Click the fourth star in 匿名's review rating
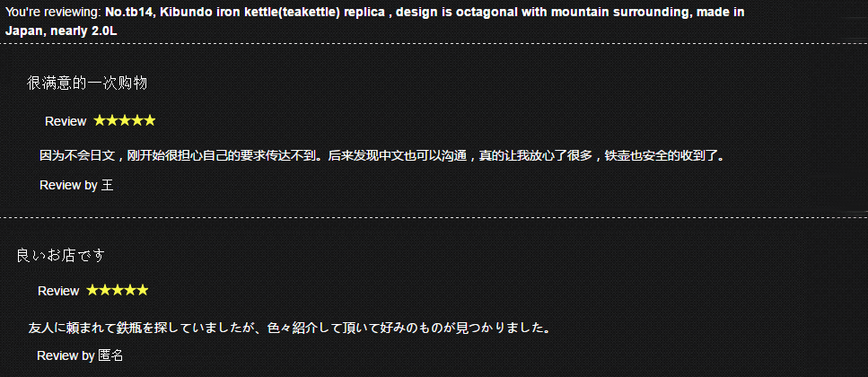This screenshot has height=377, width=868. 130,290
